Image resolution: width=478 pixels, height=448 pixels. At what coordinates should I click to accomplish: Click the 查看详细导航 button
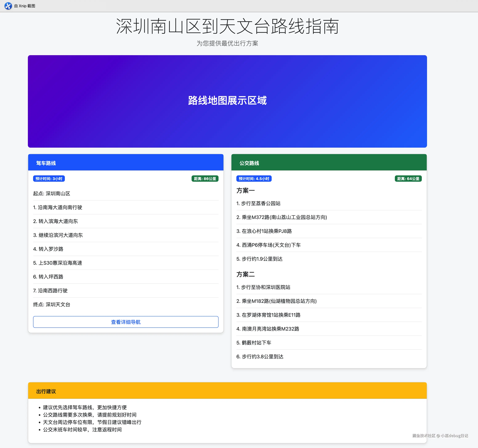126,322
